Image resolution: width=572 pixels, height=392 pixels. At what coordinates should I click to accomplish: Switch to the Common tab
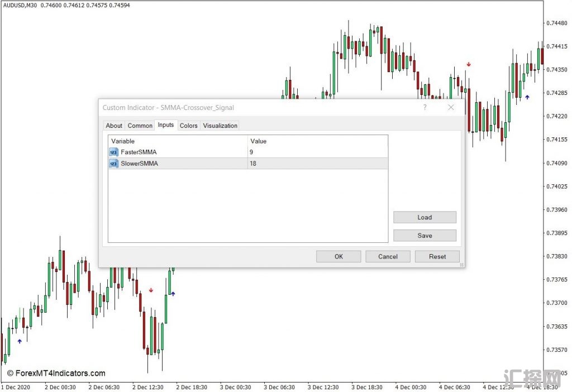[140, 126]
